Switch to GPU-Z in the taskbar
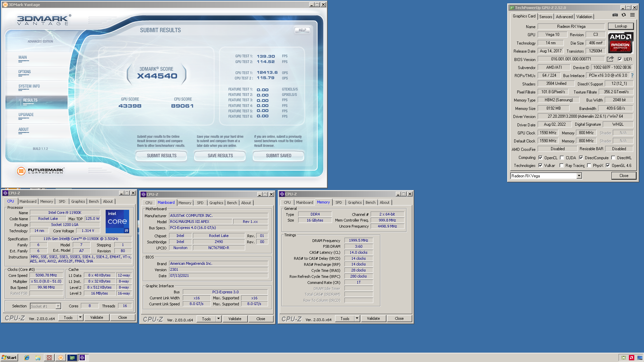644x362 pixels. (x=72, y=358)
